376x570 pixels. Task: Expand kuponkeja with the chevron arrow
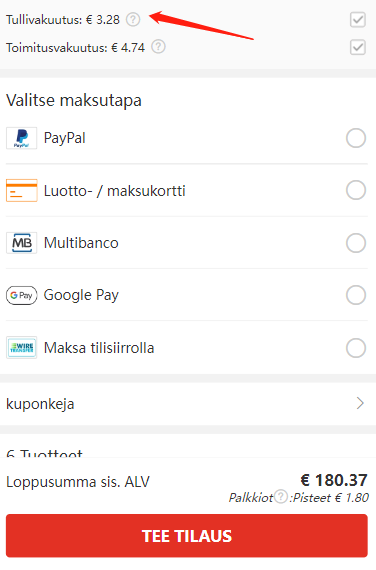pyautogui.click(x=360, y=404)
